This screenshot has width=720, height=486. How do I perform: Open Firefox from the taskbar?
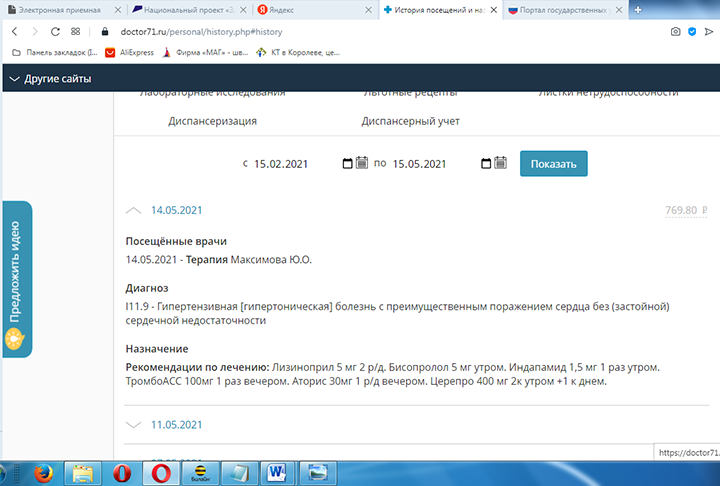tap(43, 472)
